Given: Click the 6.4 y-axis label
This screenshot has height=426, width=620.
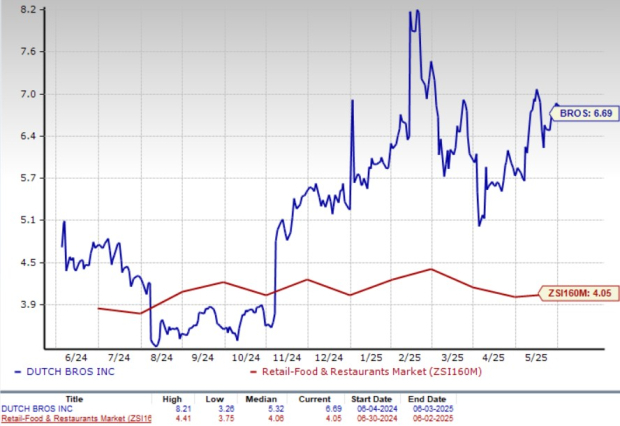Looking at the screenshot, I should 28,136.
